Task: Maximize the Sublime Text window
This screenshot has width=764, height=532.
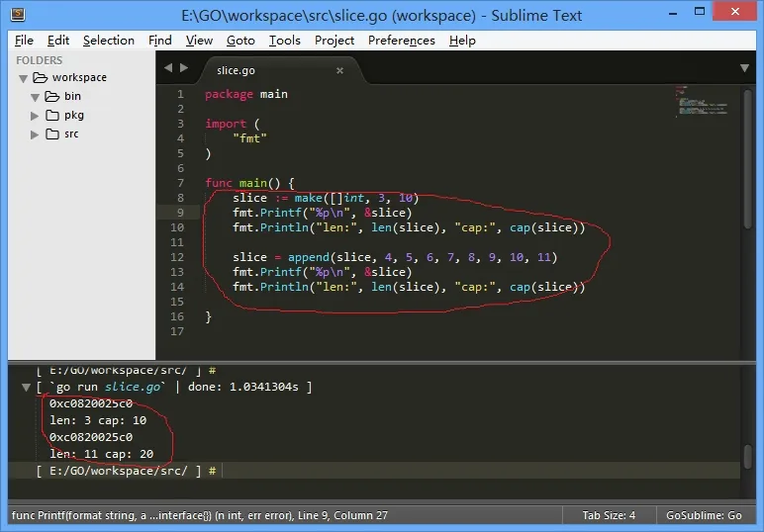Action: tap(700, 12)
